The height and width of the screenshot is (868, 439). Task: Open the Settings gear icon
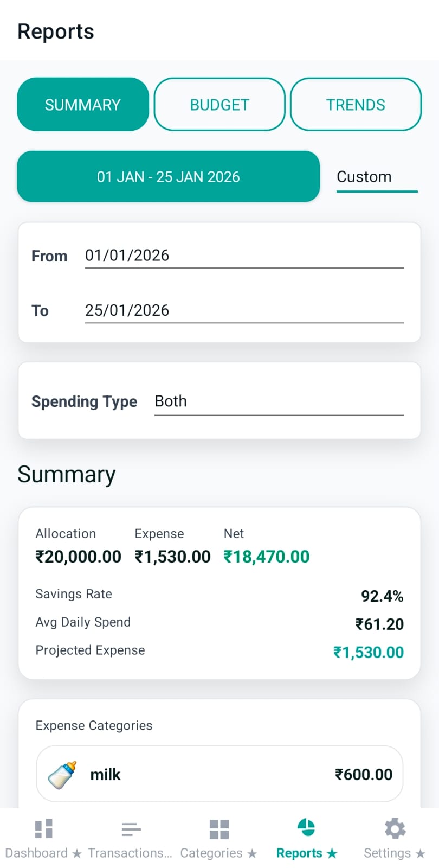click(x=394, y=827)
